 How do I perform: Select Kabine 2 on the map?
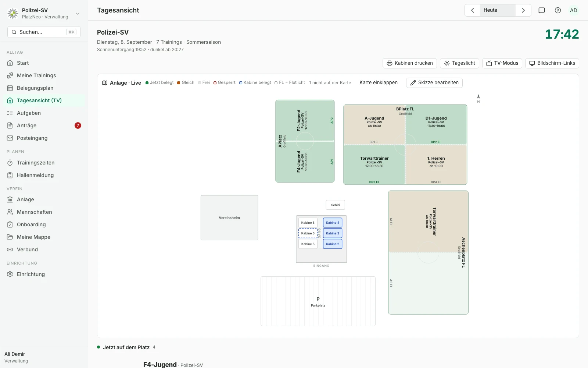[333, 244]
